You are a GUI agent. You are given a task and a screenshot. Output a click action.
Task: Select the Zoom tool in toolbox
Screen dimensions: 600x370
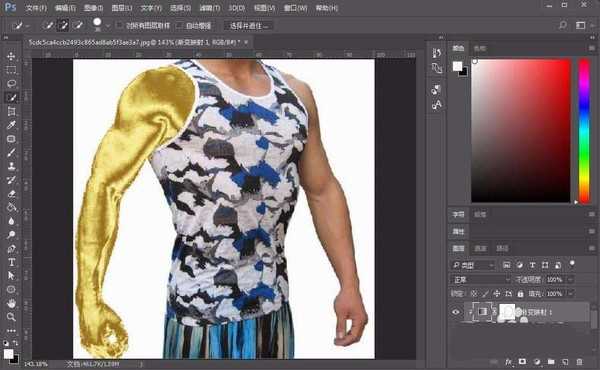(x=11, y=317)
